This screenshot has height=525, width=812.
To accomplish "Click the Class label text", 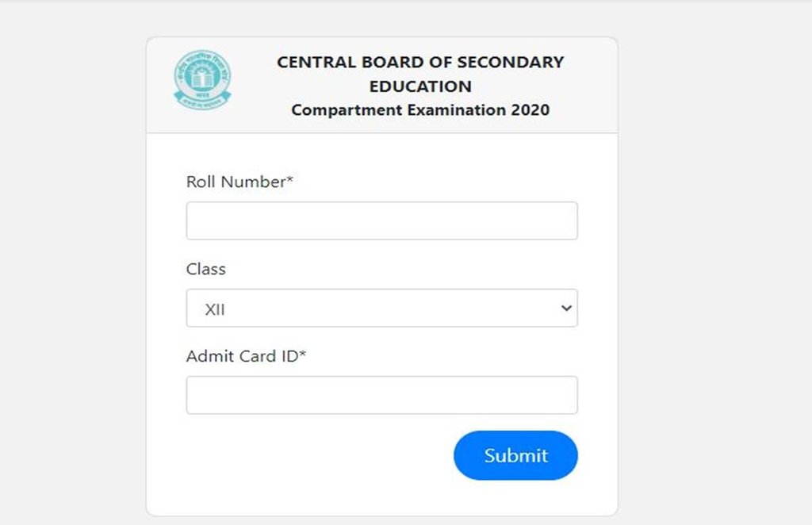I will coord(206,269).
